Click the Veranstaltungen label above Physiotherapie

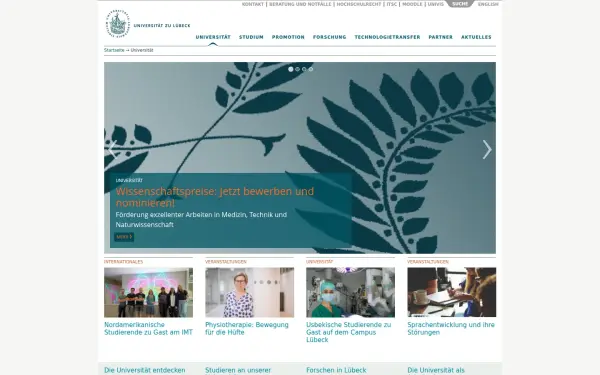click(226, 262)
